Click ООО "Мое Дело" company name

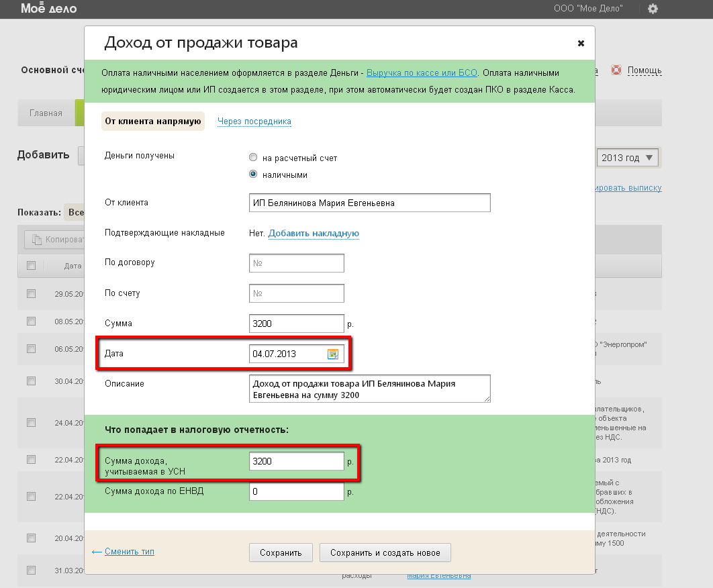[x=588, y=8]
